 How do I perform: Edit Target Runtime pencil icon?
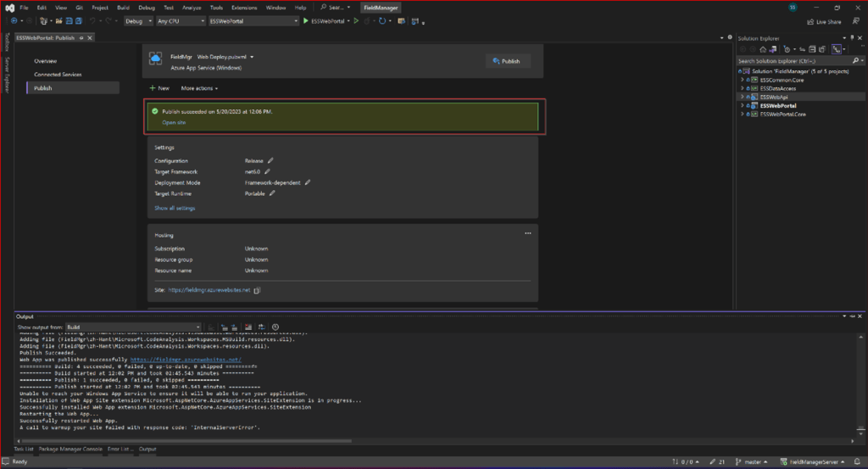click(x=272, y=193)
